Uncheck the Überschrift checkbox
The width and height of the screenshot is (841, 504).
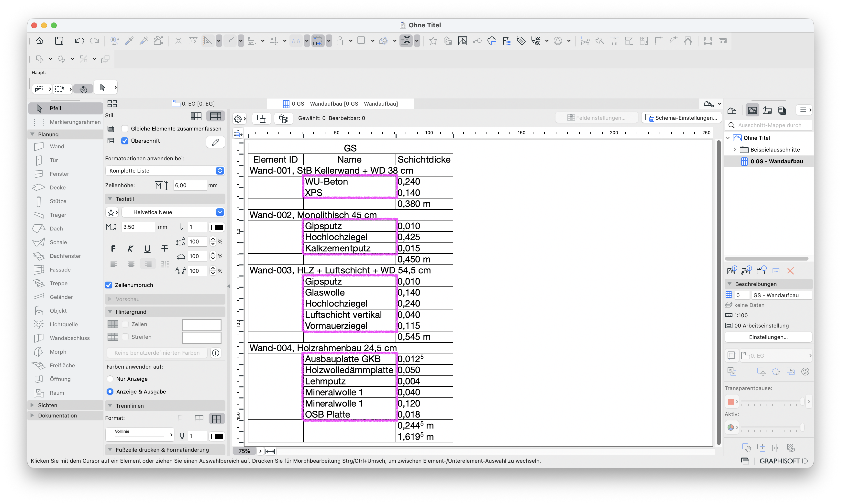pos(125,141)
